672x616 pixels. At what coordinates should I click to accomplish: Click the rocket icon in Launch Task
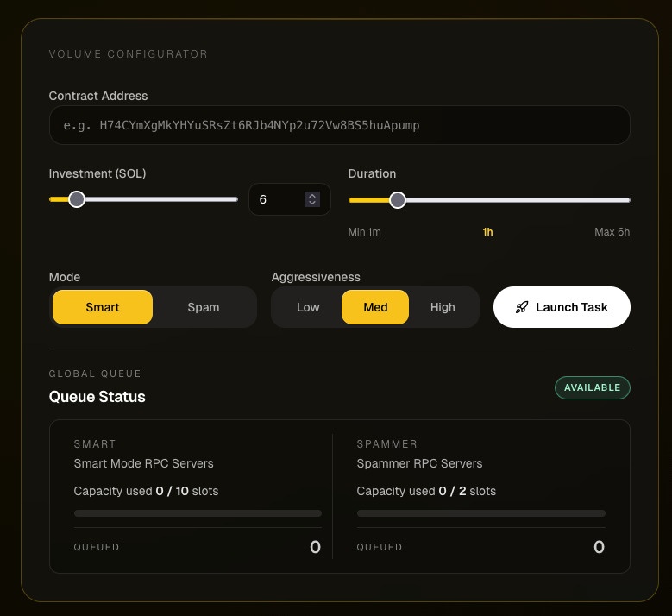click(522, 307)
